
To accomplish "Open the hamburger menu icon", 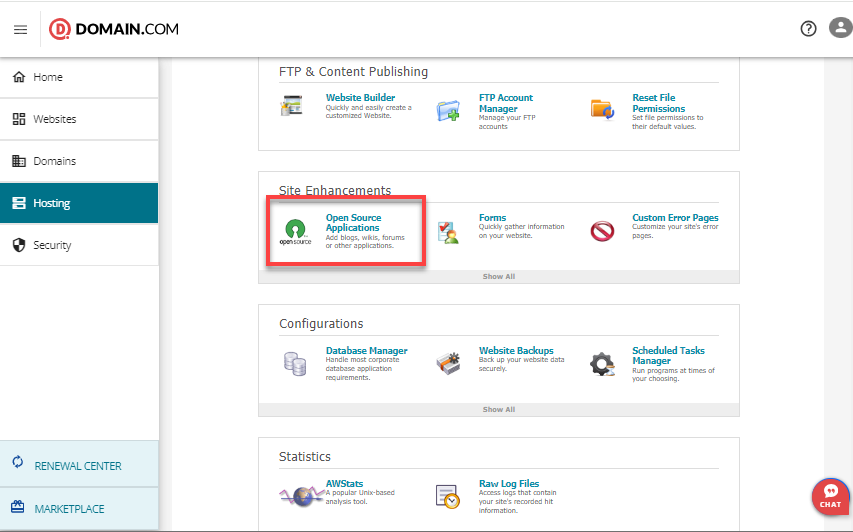I will (x=20, y=29).
